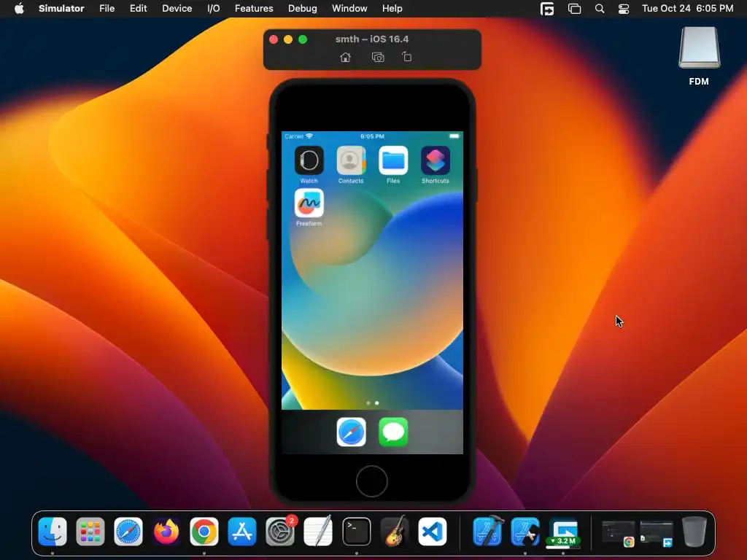
Task: Launch the Files app on iOS home screen
Action: pos(393,160)
